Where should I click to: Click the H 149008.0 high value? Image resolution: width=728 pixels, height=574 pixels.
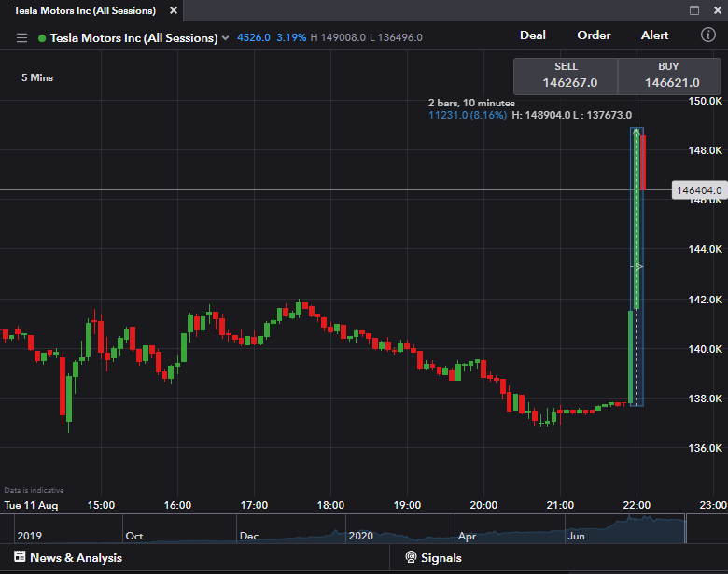point(338,37)
